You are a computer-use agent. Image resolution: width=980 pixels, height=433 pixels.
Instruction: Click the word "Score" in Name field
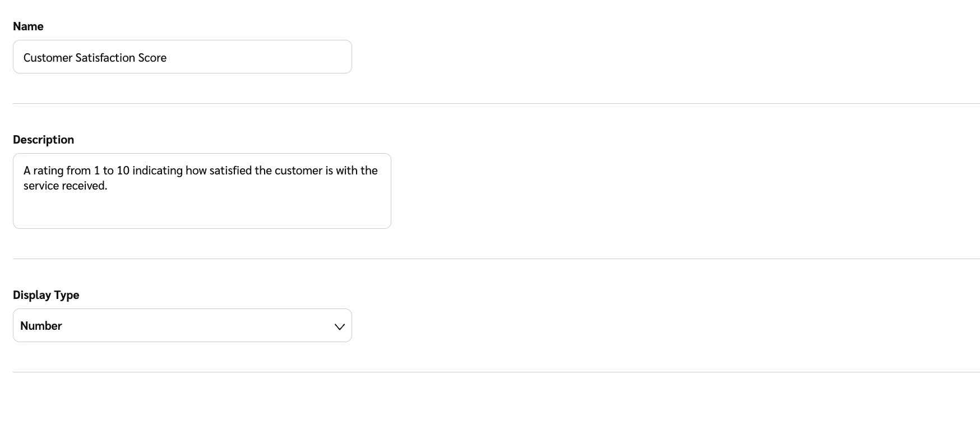152,58
